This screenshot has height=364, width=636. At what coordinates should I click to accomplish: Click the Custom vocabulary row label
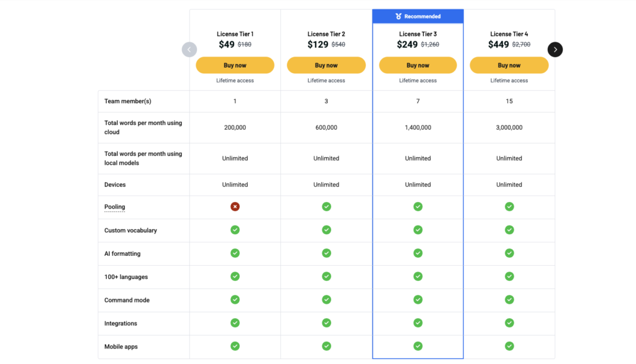tap(130, 230)
